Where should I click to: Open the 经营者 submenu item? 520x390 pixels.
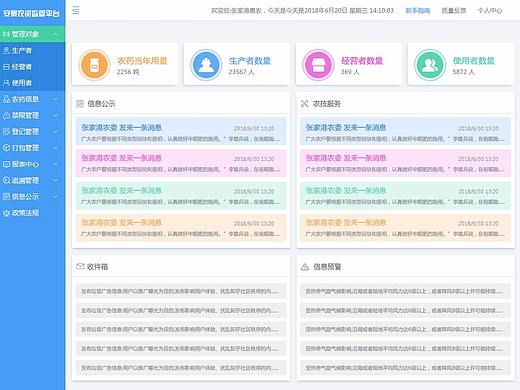tap(32, 67)
